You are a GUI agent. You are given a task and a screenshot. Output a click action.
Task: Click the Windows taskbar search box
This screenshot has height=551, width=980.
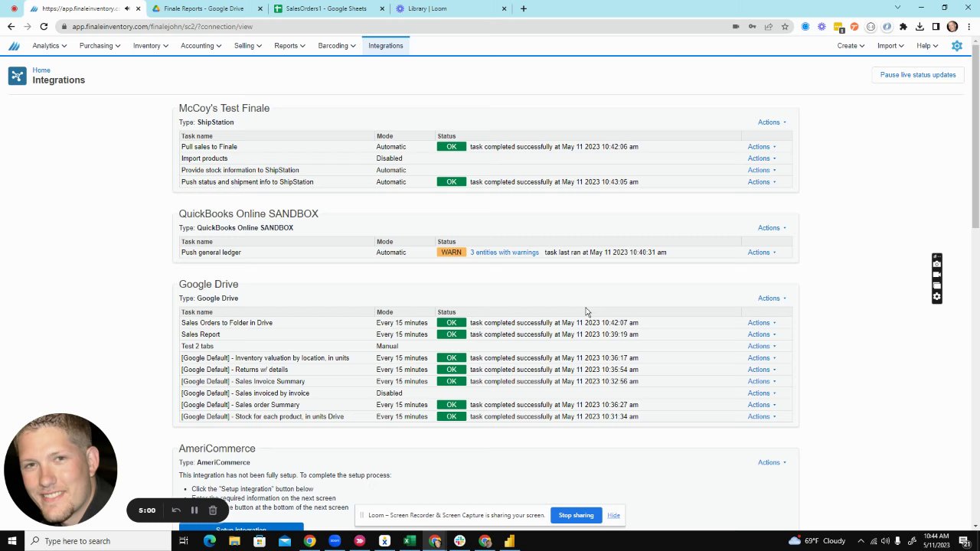tap(96, 541)
